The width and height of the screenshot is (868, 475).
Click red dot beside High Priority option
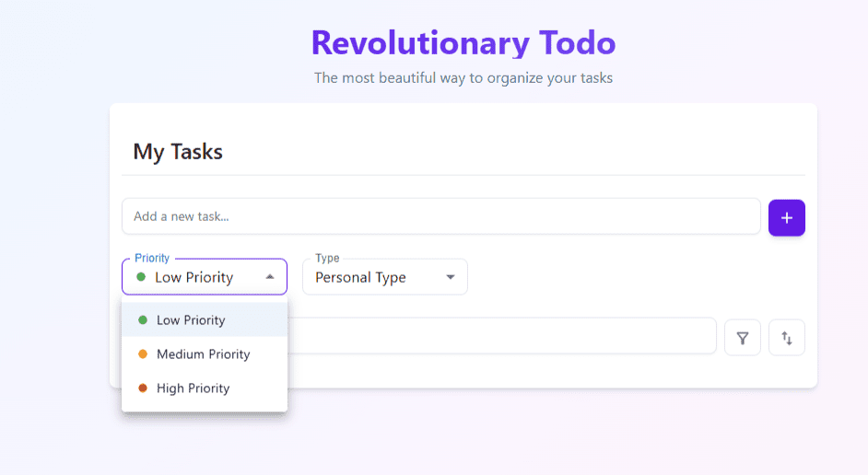coord(142,388)
